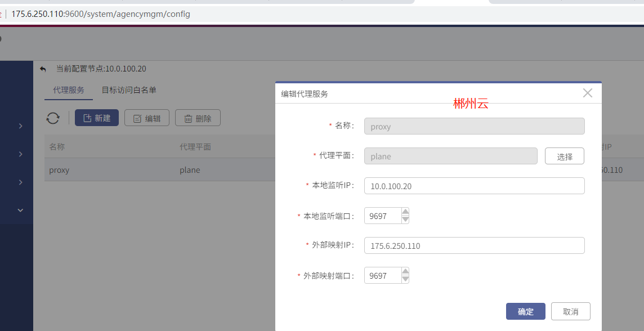Screen dimensions: 644x331
Task: Decrease the external mapping port value
Action: coord(405,279)
